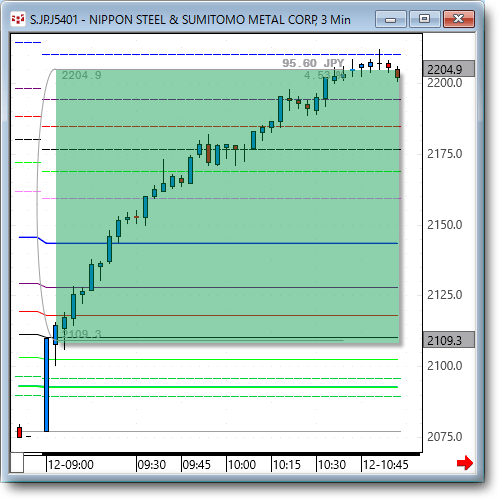Maximize the Nippon Steel chart window
The width and height of the screenshot is (502, 500).
[424, 19]
